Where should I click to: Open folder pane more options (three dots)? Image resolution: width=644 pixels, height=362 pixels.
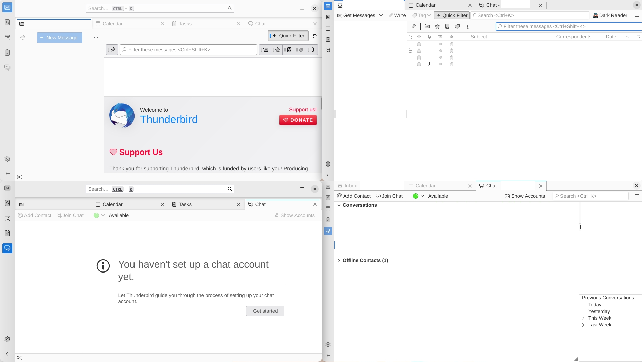96,38
